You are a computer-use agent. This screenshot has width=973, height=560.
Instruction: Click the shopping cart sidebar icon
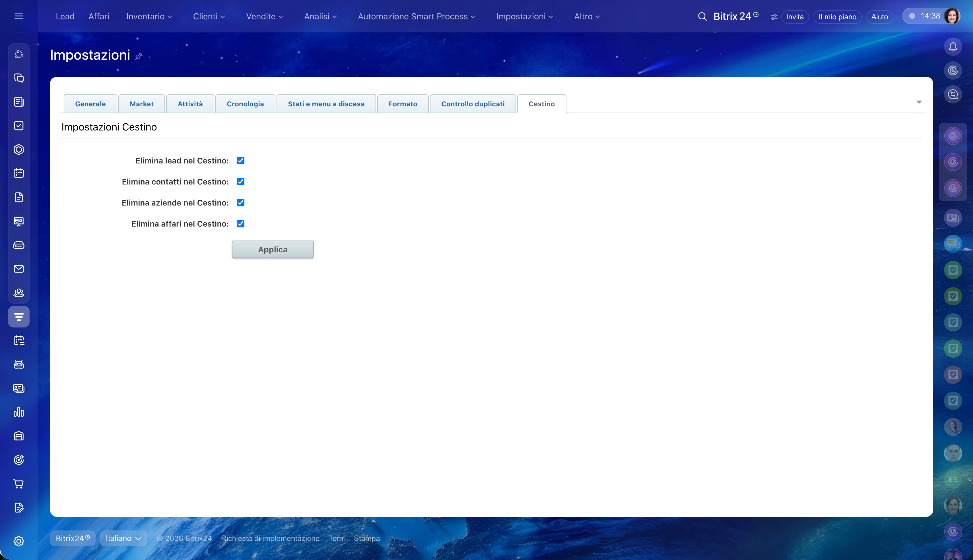pos(18,484)
